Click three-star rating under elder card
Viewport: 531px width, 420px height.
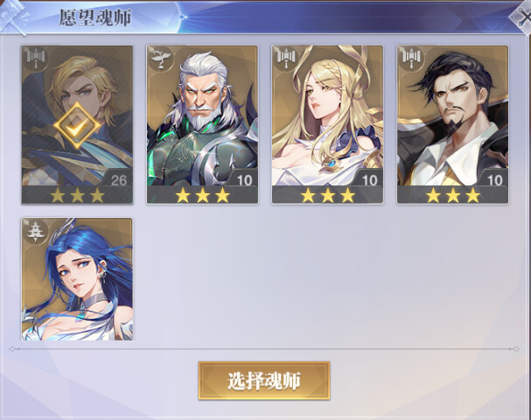point(202,195)
